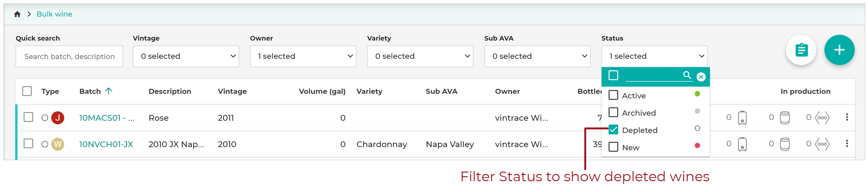The image size is (868, 192).
Task: Expand the Variety filter dropdown
Action: tap(420, 56)
